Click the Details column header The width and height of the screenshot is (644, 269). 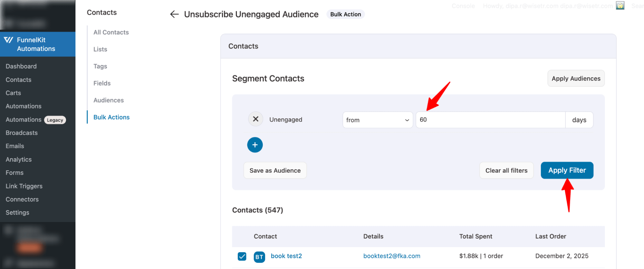(373, 236)
